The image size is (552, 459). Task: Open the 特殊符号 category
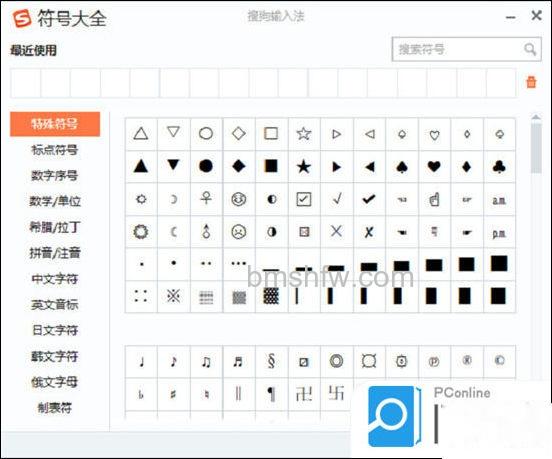[x=55, y=124]
